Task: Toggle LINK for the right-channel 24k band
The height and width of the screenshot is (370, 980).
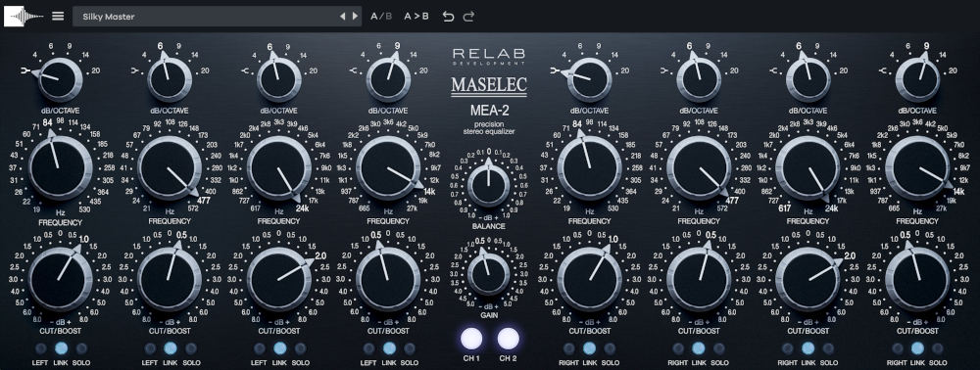Action: (808, 348)
